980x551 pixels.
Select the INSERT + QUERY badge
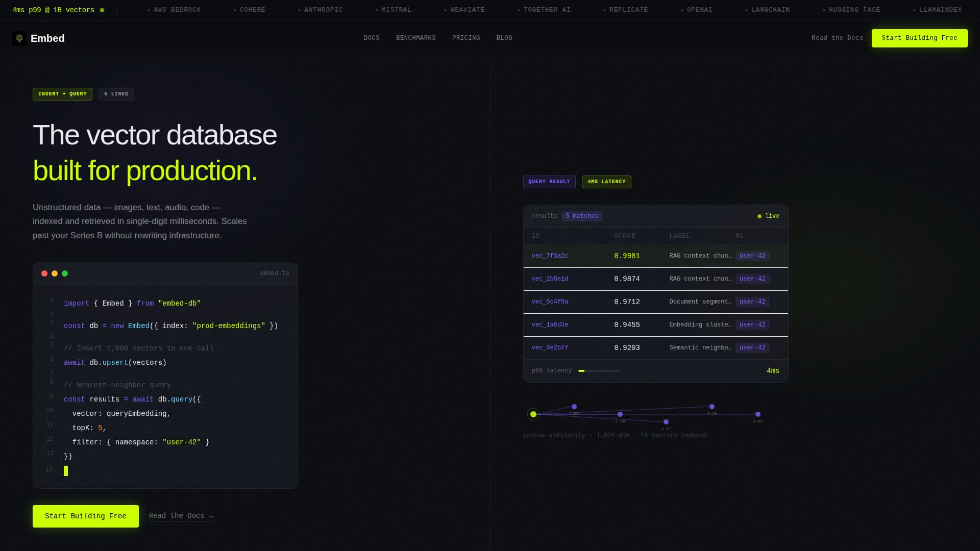tap(62, 94)
